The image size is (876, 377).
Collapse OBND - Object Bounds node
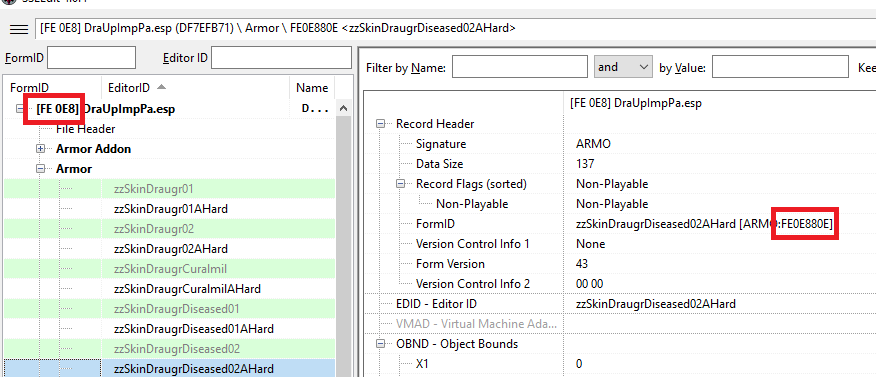[380, 343]
